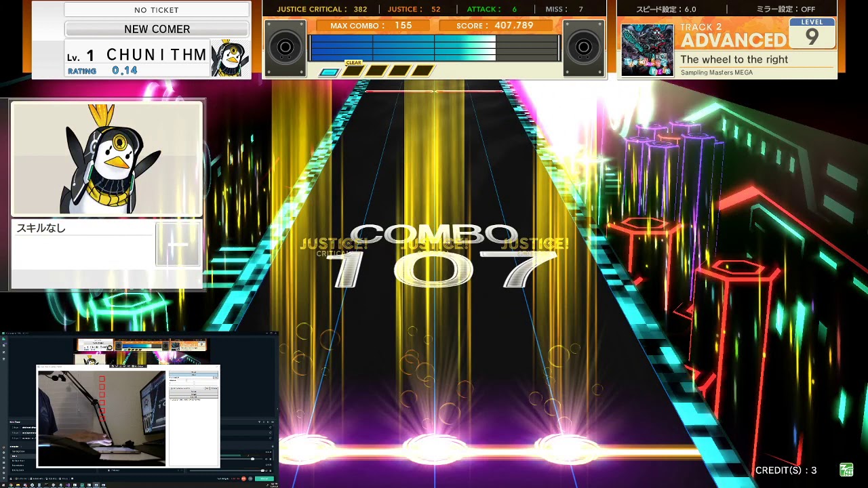Click the speed setting 6.0 label

tap(666, 9)
